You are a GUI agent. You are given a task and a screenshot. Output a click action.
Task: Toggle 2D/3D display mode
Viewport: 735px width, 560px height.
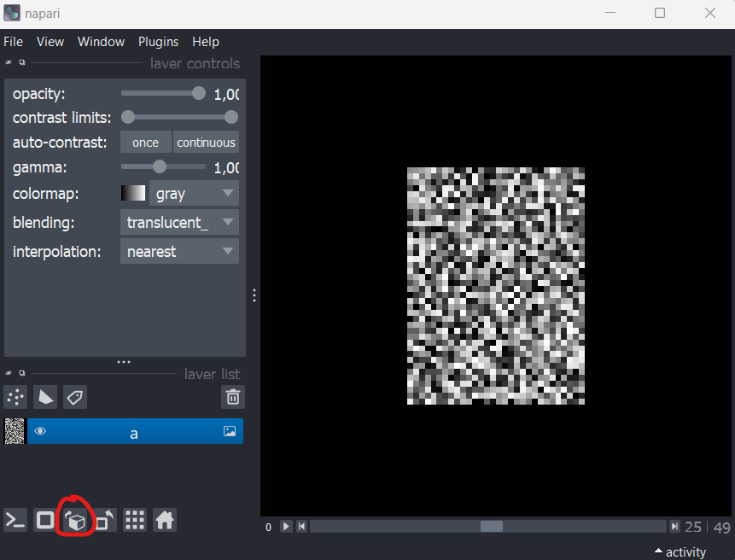[x=44, y=519]
